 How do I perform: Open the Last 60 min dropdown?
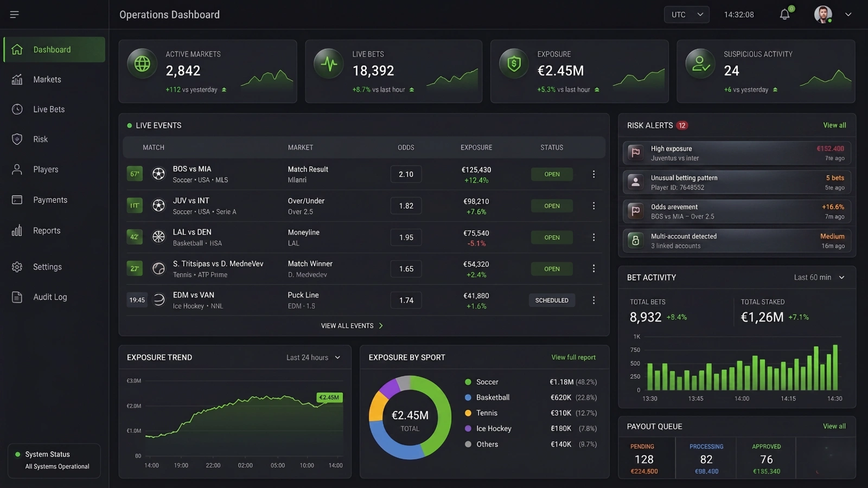tap(819, 277)
